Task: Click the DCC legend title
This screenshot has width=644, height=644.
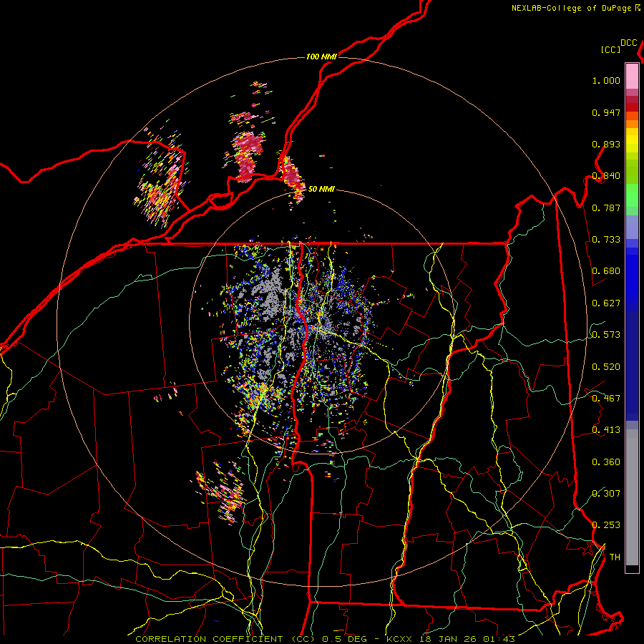Action: pos(629,43)
